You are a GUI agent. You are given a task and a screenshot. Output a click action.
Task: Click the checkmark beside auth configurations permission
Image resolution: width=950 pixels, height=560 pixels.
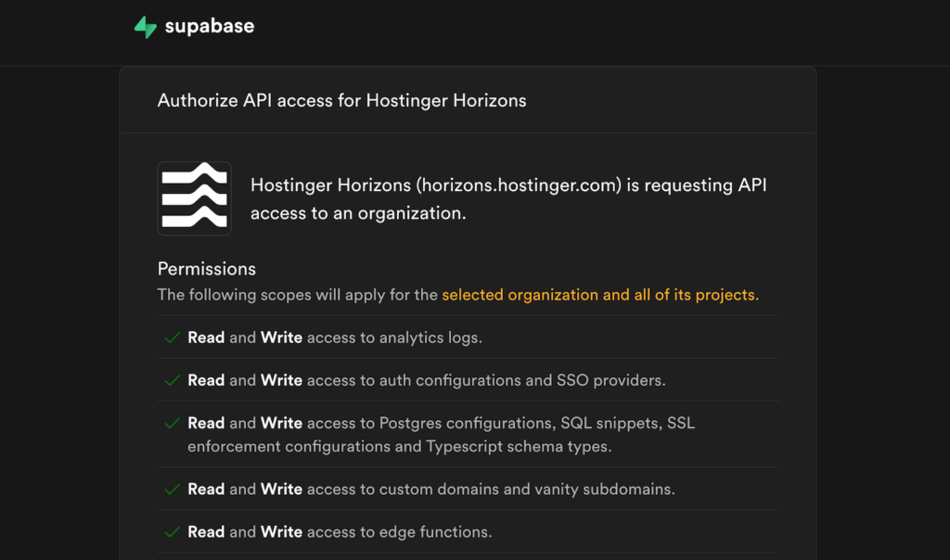point(171,380)
